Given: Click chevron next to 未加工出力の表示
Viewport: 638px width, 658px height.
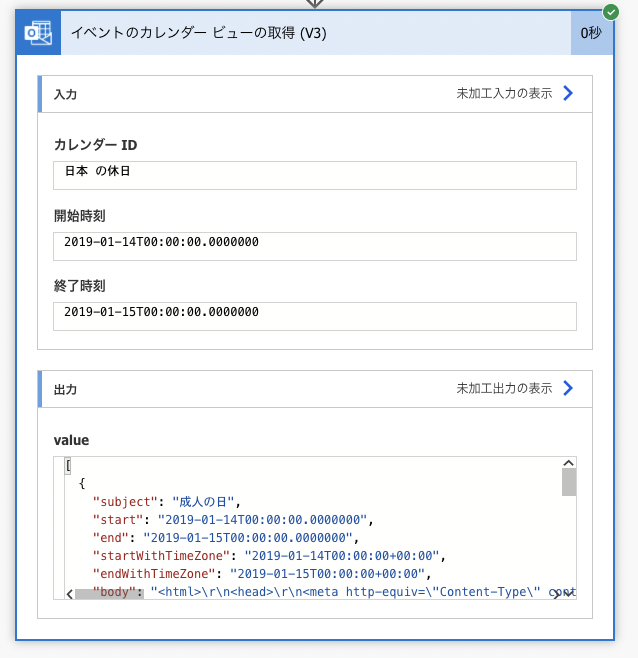Looking at the screenshot, I should (x=568, y=388).
